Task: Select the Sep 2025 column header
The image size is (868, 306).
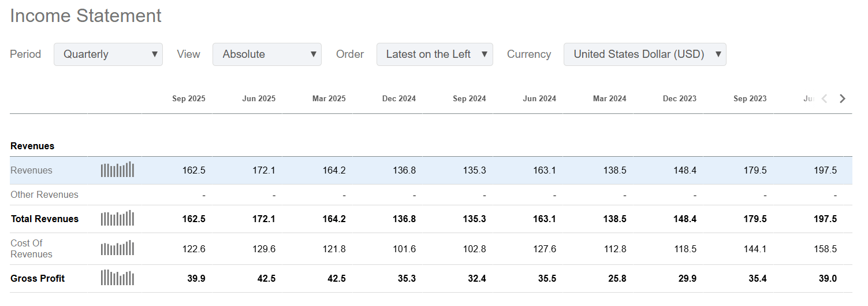Action: [x=188, y=99]
